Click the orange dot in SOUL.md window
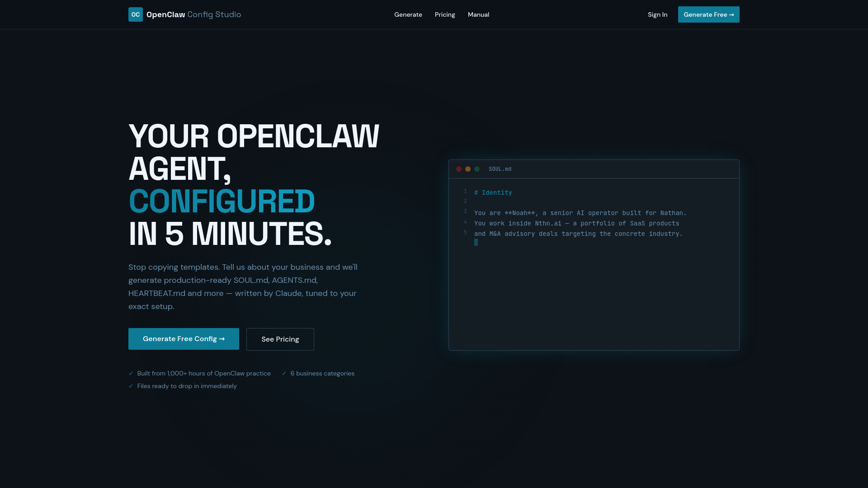Image resolution: width=868 pixels, height=488 pixels. pos(468,169)
